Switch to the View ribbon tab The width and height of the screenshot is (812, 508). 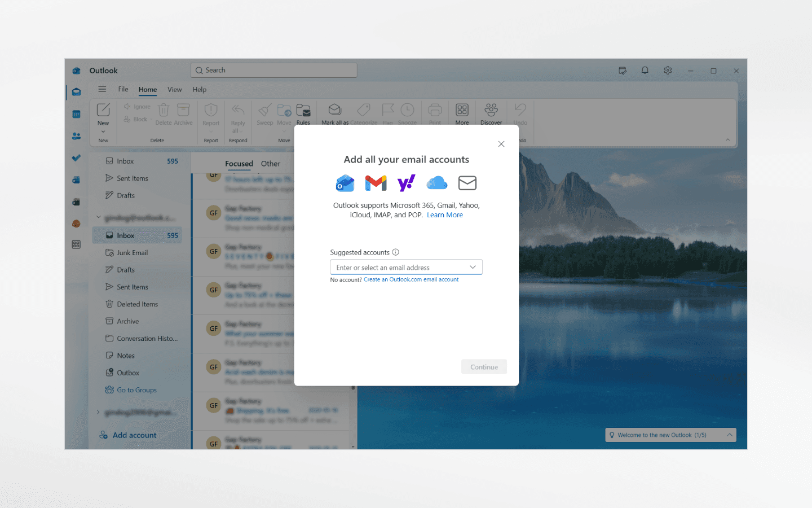174,89
